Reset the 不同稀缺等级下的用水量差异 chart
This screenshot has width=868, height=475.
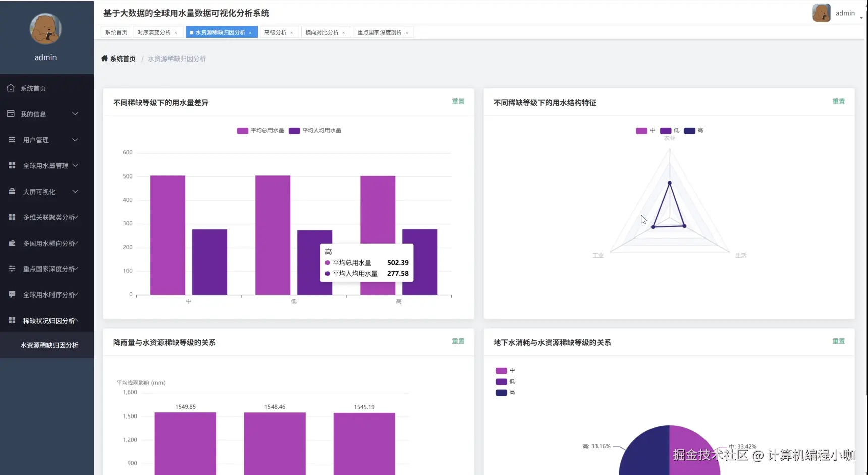458,101
